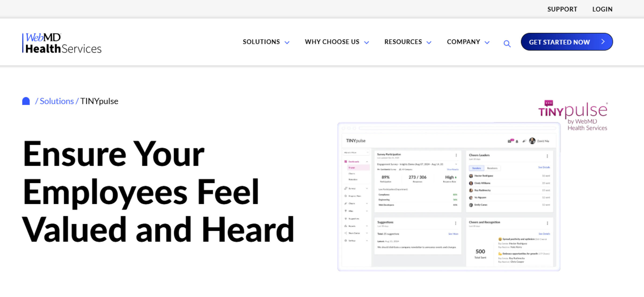This screenshot has width=644, height=297.
Task: Select the Receivers toggle in Cheers Leaders
Action: (492, 168)
